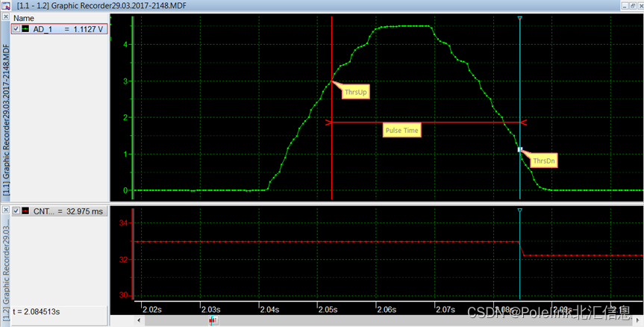Viewport: 644px width, 327px height.
Task: Click the window title Graphic Recorder29.03.2017-2148.MDF
Action: (101, 5)
